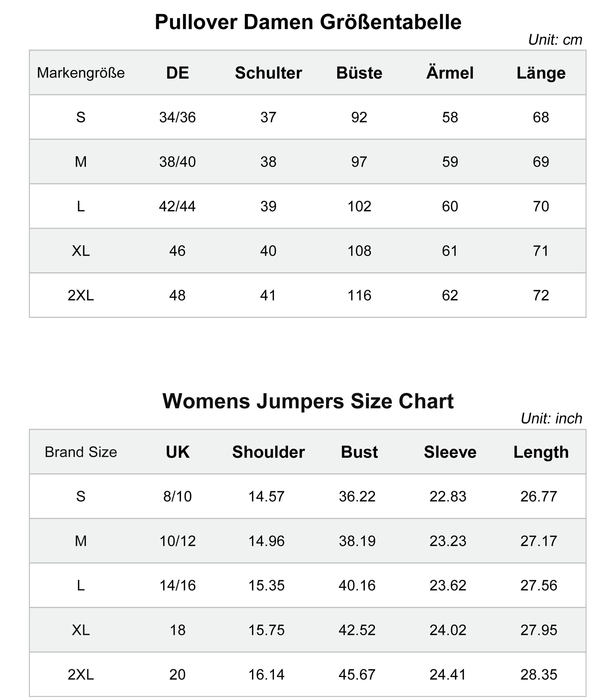The width and height of the screenshot is (612, 700).
Task: Click the 'Womens Jumpers Size Chart' heading
Action: (x=308, y=401)
